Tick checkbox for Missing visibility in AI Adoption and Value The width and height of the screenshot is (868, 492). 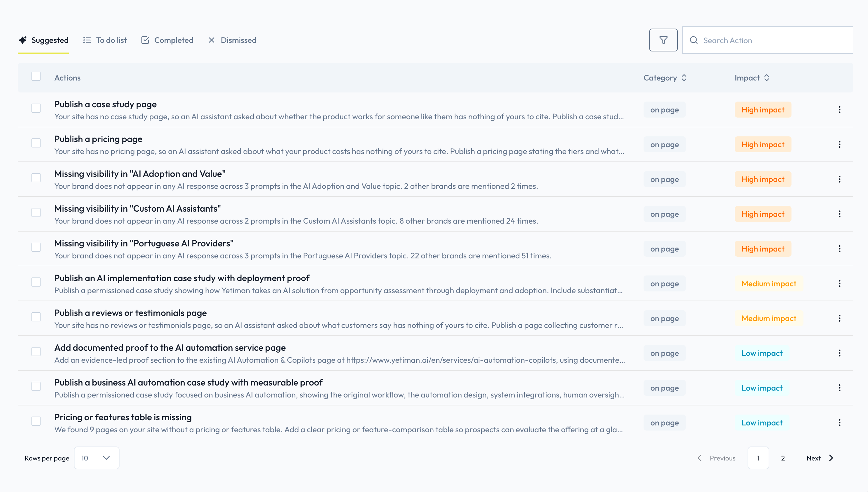(x=36, y=178)
